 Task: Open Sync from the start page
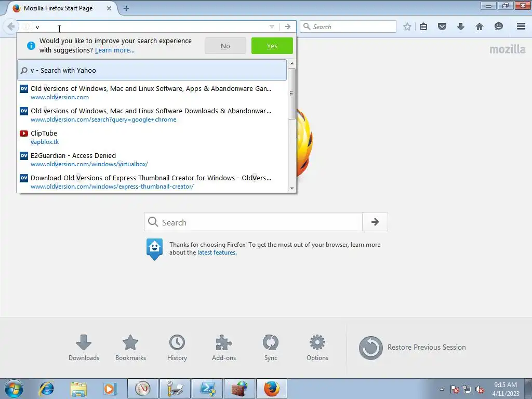coord(271,348)
